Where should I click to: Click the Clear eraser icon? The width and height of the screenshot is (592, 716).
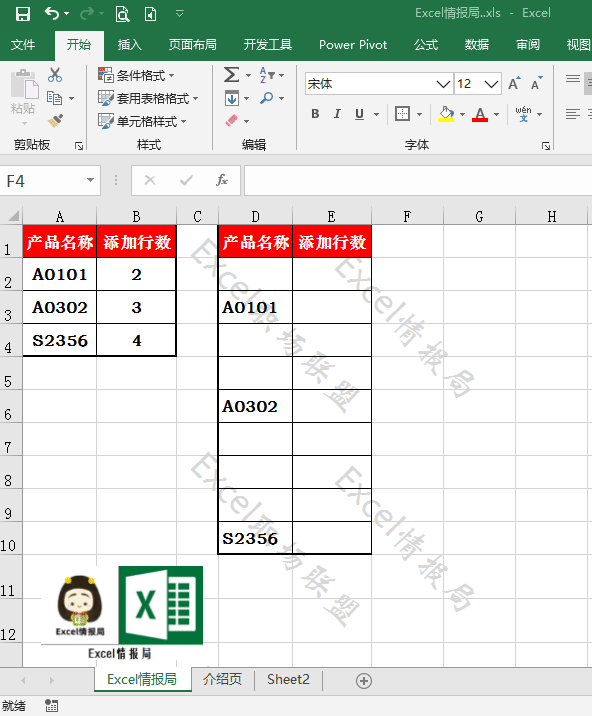232,121
